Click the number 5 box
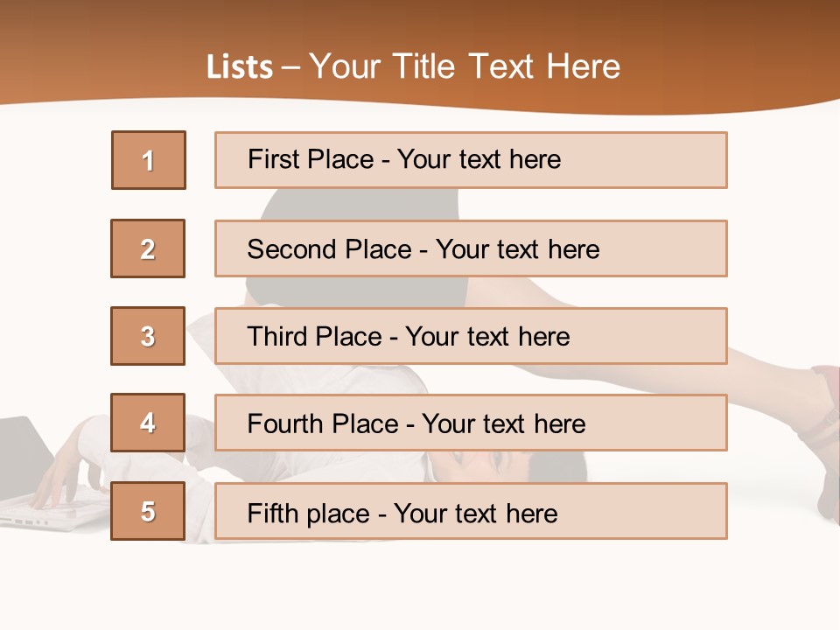Viewport: 840px width, 630px height. pos(149,511)
